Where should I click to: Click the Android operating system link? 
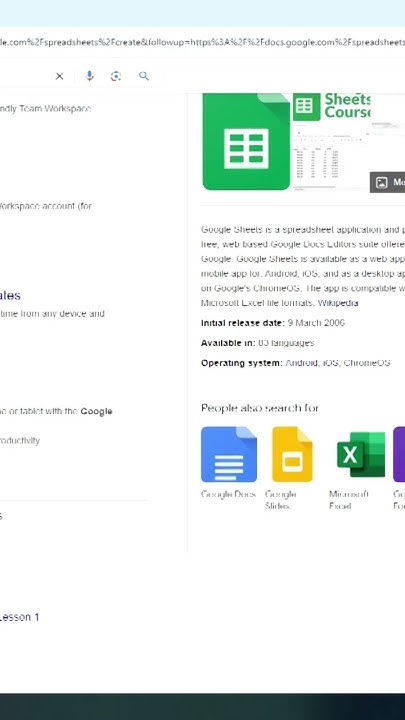pyautogui.click(x=301, y=363)
